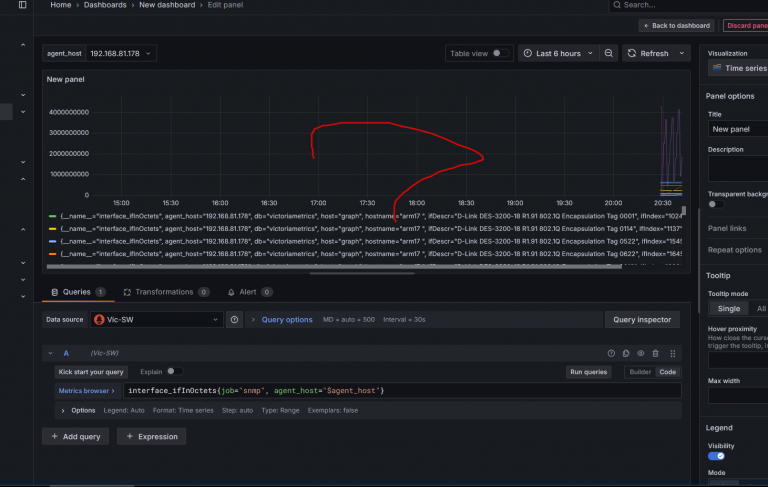Toggle Transparent background switch
Screen dimensions: 768x487
point(716,204)
